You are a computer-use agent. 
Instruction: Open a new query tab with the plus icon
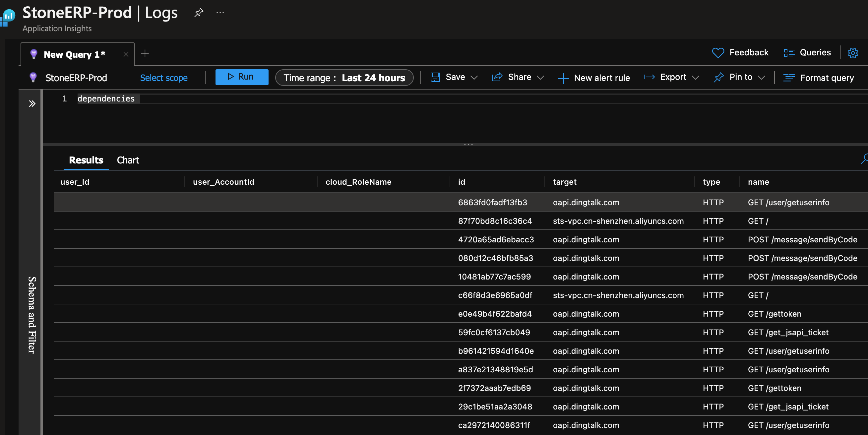click(x=145, y=54)
